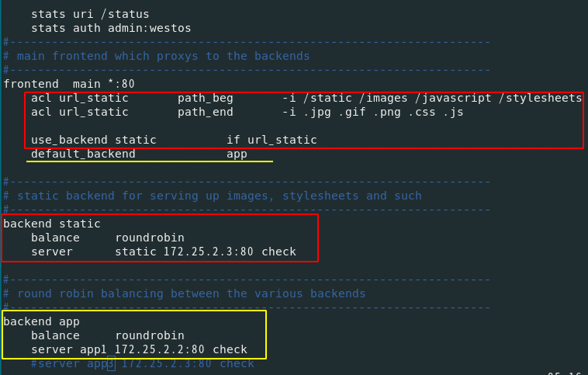
Task: Click comment 'static backend for serving up images, stylesheets and such'
Action: tap(219, 196)
